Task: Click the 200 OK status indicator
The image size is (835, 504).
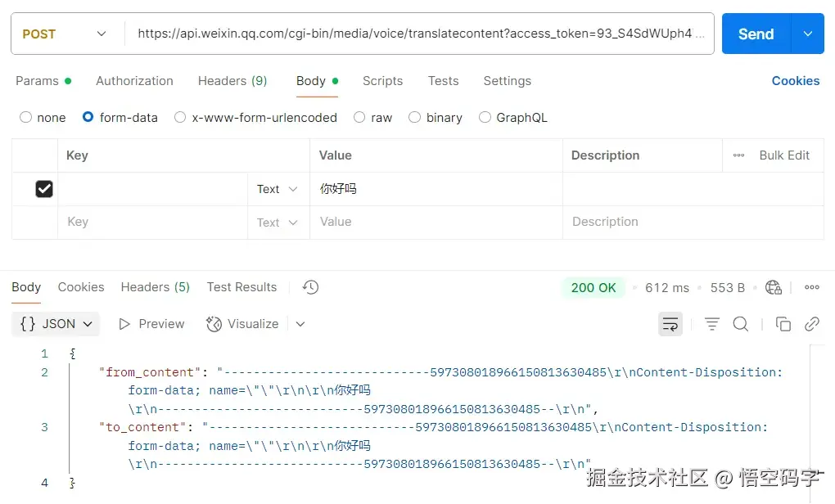Action: click(x=593, y=287)
